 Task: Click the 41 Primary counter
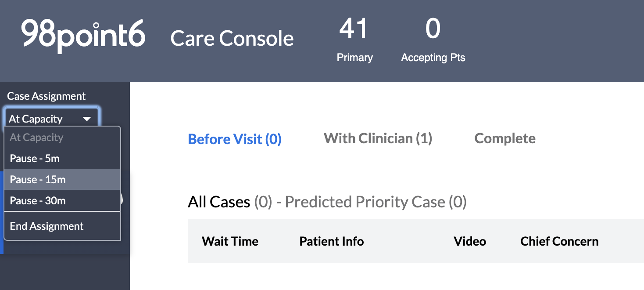coord(354,40)
